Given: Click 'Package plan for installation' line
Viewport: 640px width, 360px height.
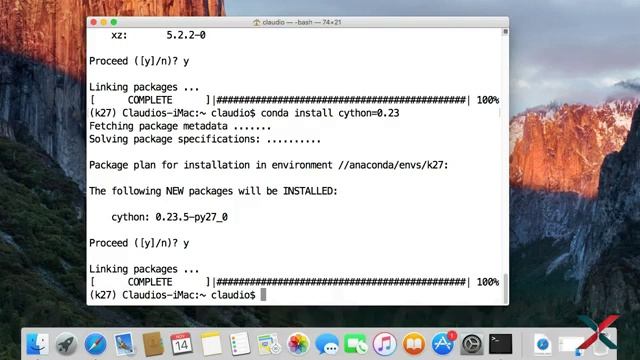Looking at the screenshot, I should point(269,165).
